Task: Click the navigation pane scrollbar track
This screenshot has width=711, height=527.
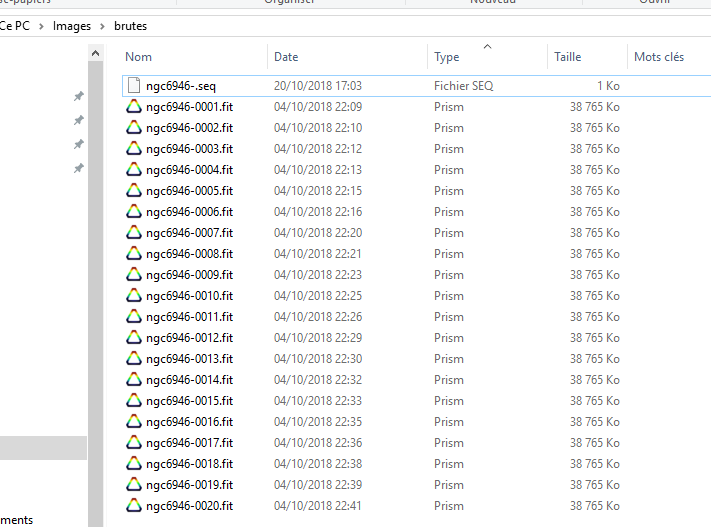Action: pyautogui.click(x=96, y=294)
